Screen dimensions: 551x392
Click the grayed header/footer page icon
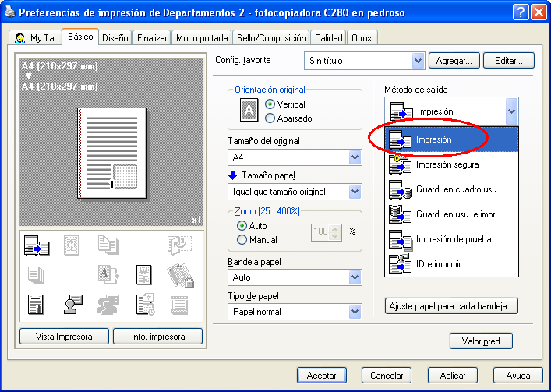click(179, 304)
